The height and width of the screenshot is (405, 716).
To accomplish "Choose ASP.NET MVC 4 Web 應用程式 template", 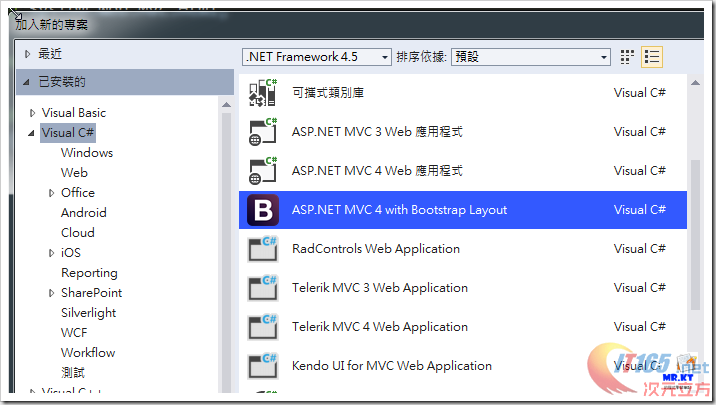I will pyautogui.click(x=463, y=171).
